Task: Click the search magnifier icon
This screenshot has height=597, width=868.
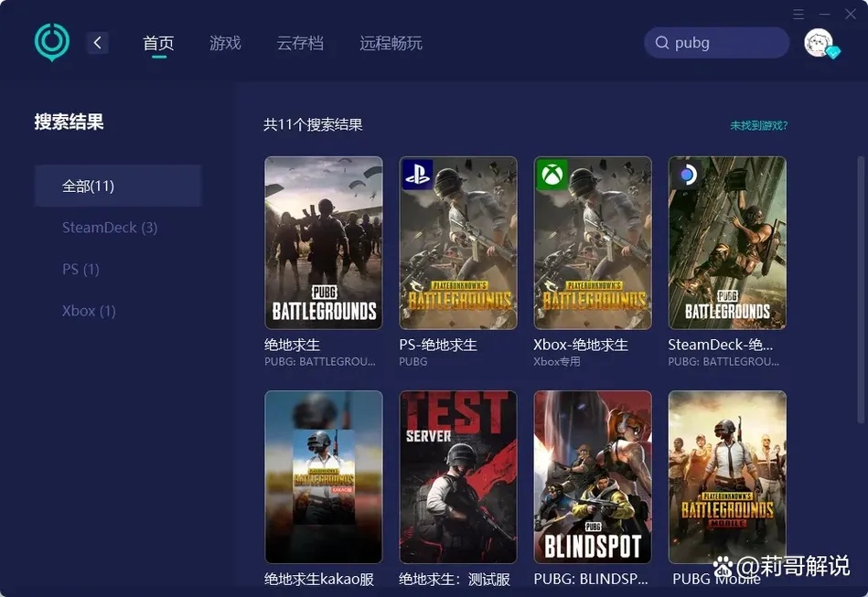Action: click(x=662, y=43)
